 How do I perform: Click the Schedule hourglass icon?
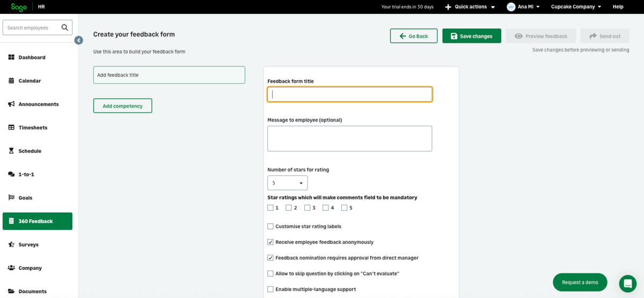(x=11, y=151)
